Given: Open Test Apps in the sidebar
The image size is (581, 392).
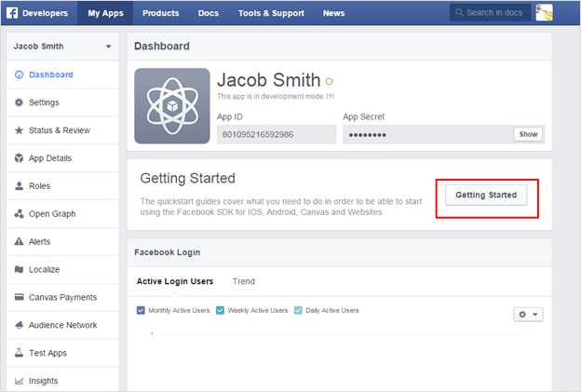Looking at the screenshot, I should pyautogui.click(x=62, y=353).
